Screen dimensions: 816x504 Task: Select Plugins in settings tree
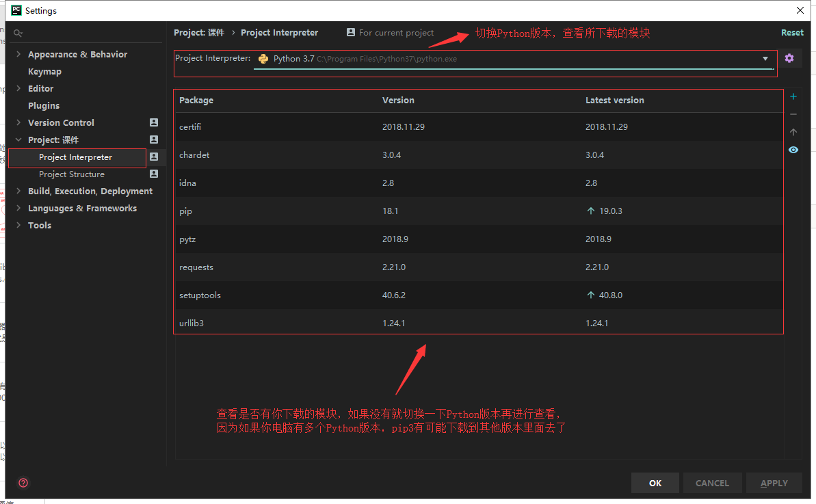coord(44,105)
